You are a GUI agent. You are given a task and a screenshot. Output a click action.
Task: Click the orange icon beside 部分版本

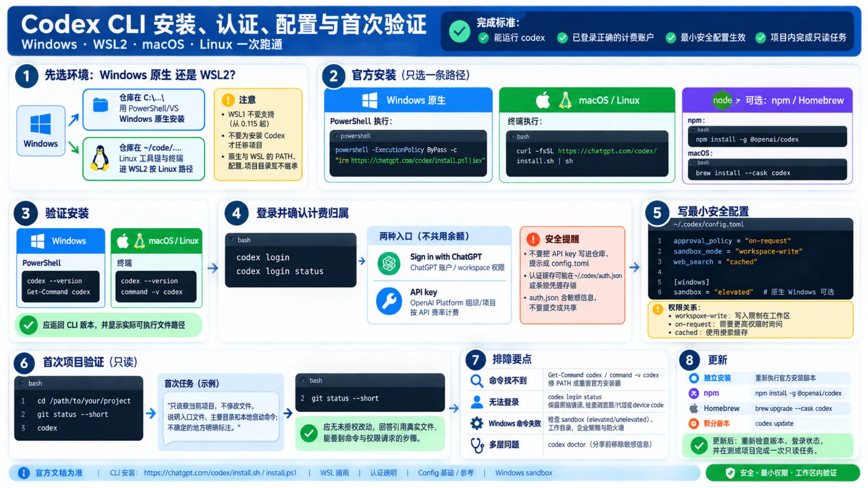click(694, 423)
